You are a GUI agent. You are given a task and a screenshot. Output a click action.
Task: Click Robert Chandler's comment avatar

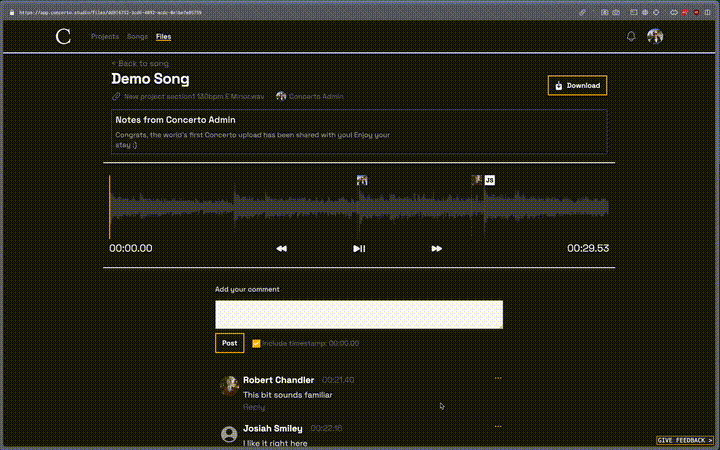(229, 386)
